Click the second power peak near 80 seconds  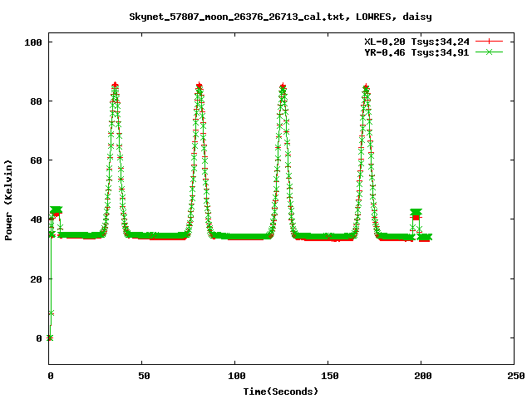[x=199, y=85]
